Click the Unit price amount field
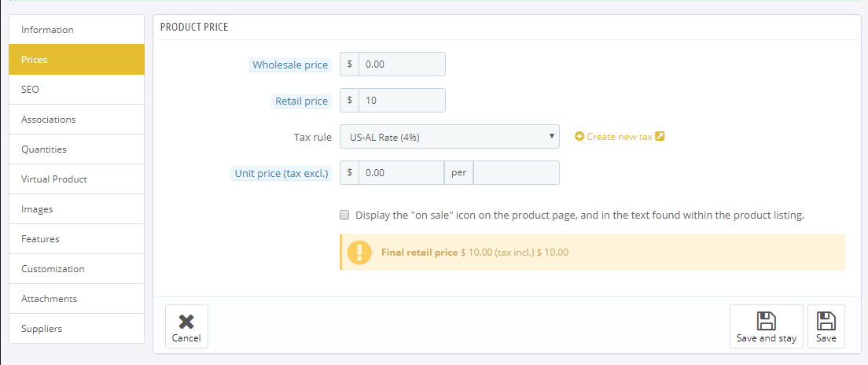This screenshot has height=365, width=868. 402,173
